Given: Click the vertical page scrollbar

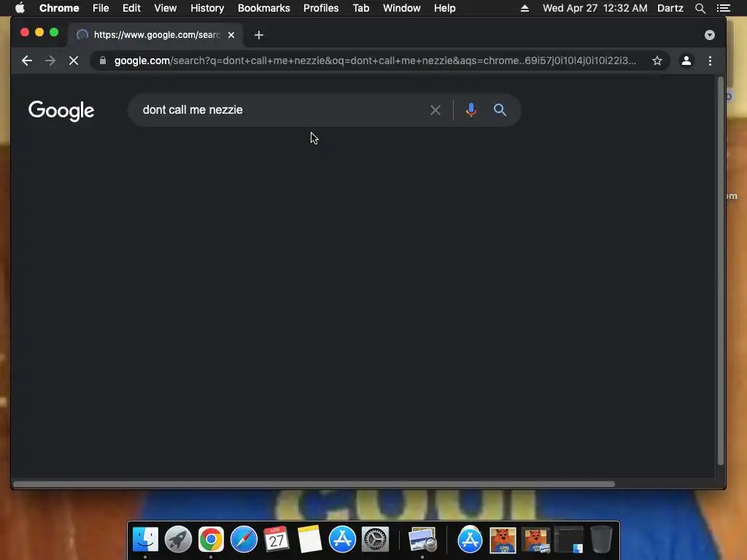Looking at the screenshot, I should pos(720,271).
